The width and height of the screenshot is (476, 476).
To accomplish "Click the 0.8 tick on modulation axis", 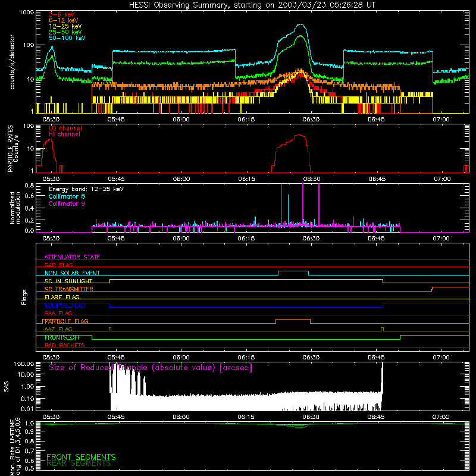I will (x=29, y=185).
